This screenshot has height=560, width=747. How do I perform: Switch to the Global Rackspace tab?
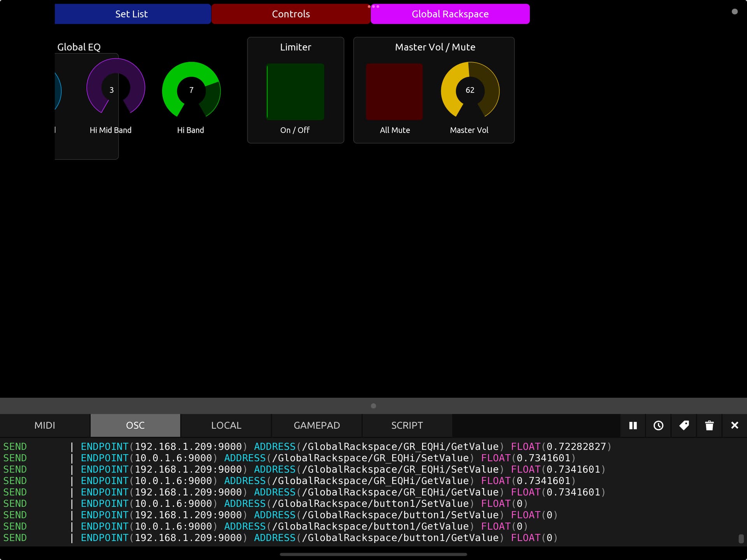pyautogui.click(x=450, y=14)
